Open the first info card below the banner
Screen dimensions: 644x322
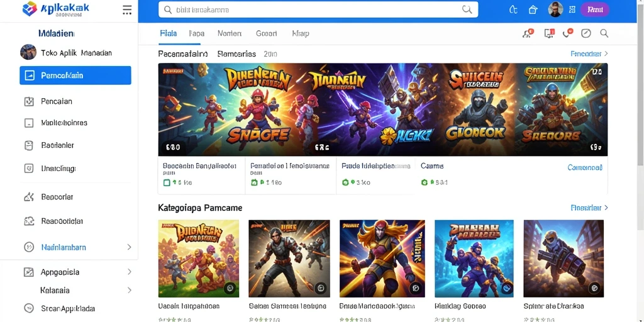point(202,175)
